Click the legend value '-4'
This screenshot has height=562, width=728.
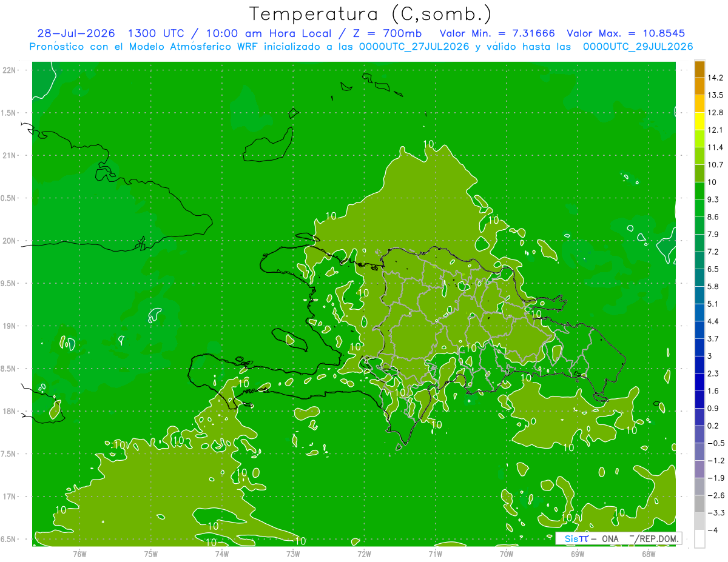713,530
